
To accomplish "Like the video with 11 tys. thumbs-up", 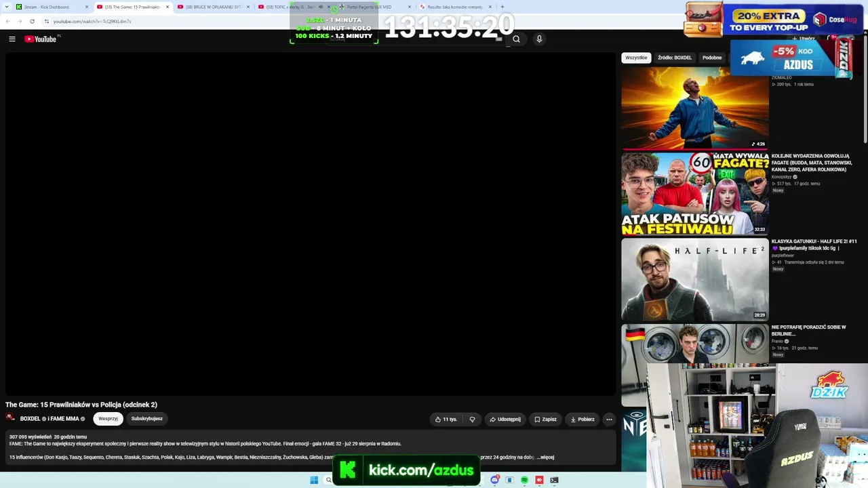I will coord(446,420).
